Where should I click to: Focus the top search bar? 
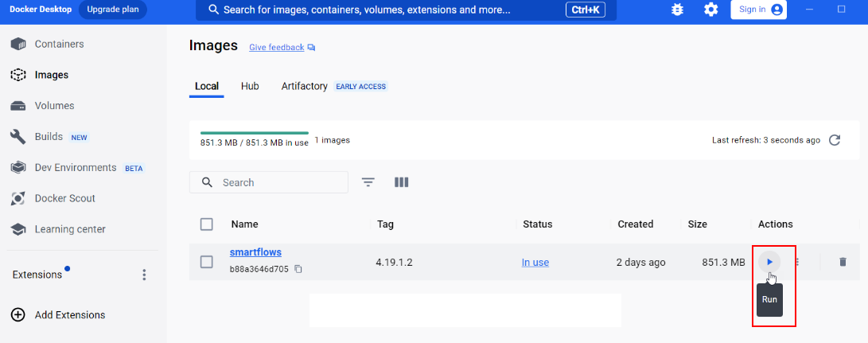[406, 10]
